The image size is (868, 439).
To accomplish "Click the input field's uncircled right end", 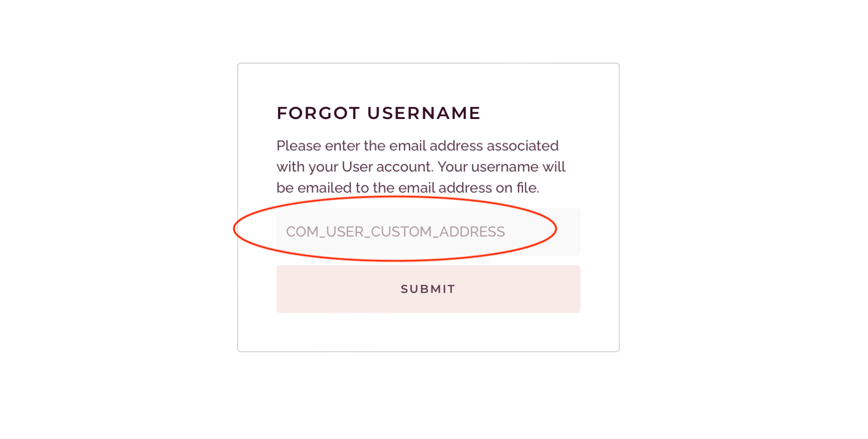I will coord(569,232).
